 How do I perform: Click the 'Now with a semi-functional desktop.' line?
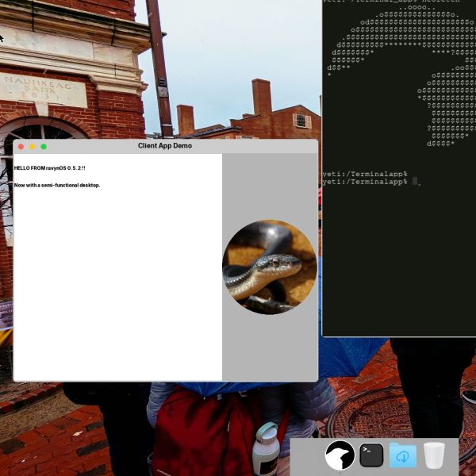tap(57, 185)
